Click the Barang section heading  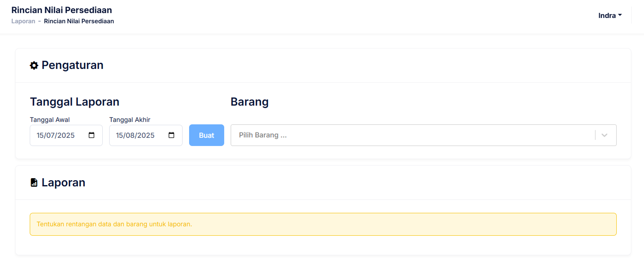pos(249,102)
